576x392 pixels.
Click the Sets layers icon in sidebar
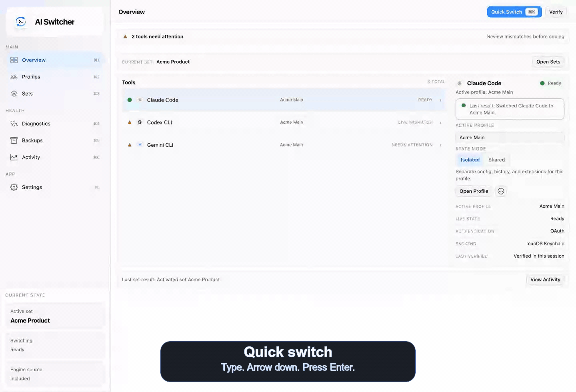pyautogui.click(x=14, y=94)
